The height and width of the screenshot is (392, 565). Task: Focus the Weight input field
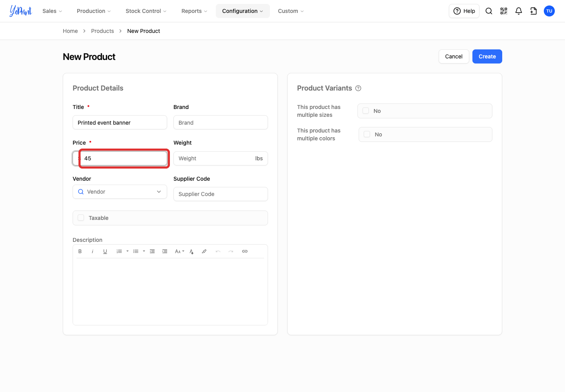click(221, 158)
